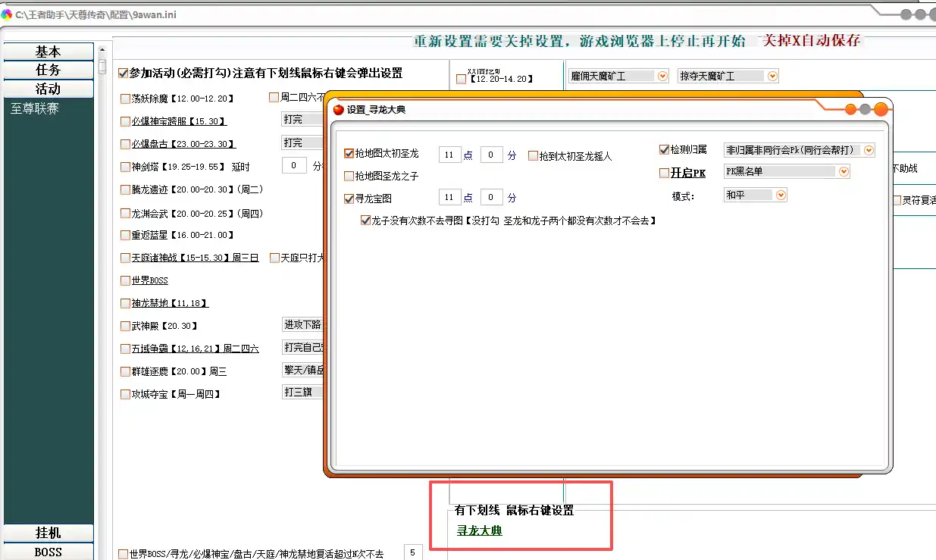Screen dimensions: 936x560
Task: Enable the 腾龙遗迹【20.00-20.30】 checkbox
Action: (x=125, y=189)
